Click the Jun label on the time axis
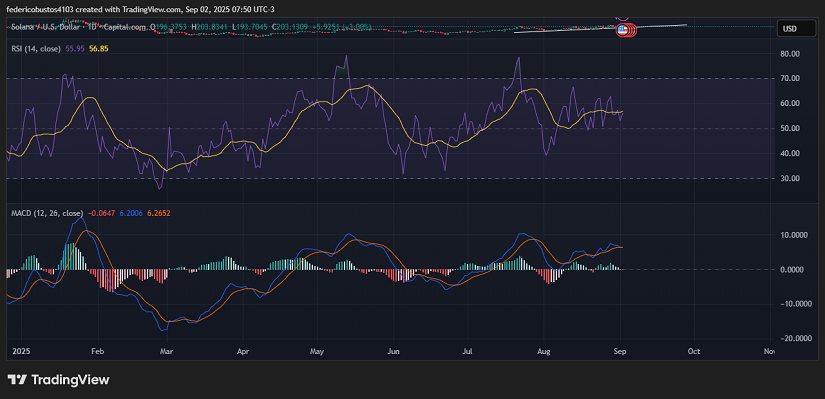The image size is (825, 399). [393, 351]
